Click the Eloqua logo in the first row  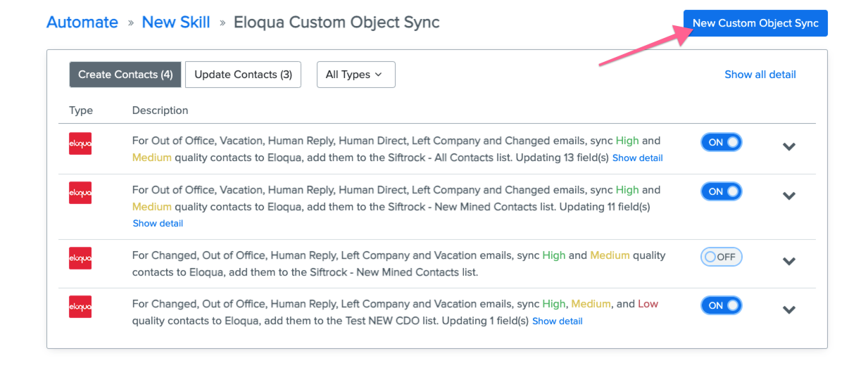pyautogui.click(x=80, y=144)
